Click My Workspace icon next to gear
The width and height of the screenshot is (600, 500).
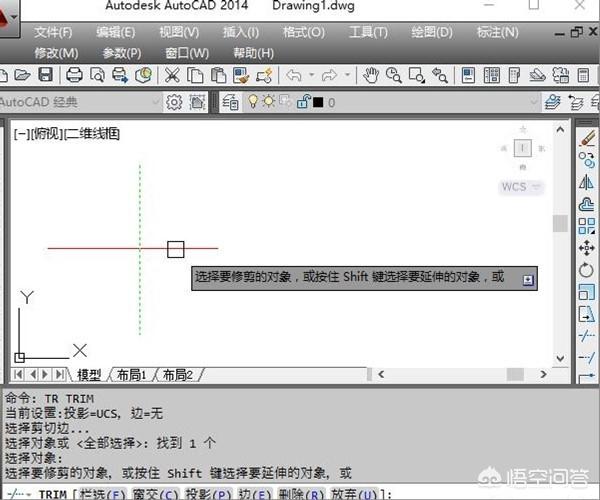pos(197,102)
